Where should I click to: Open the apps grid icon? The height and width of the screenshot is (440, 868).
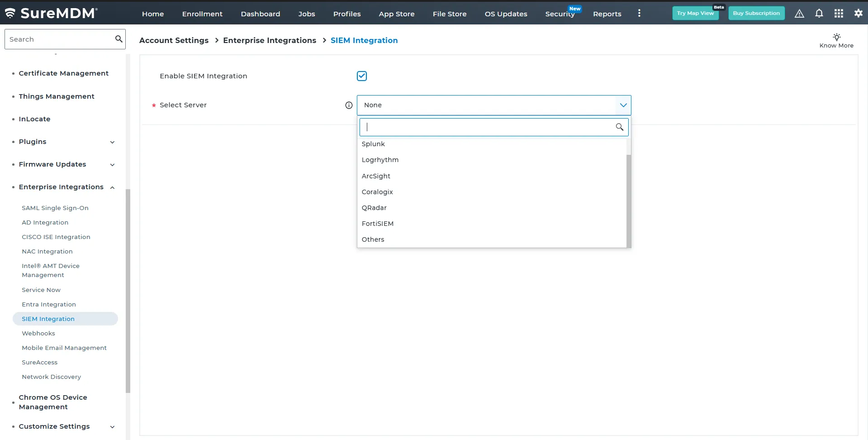(x=839, y=14)
